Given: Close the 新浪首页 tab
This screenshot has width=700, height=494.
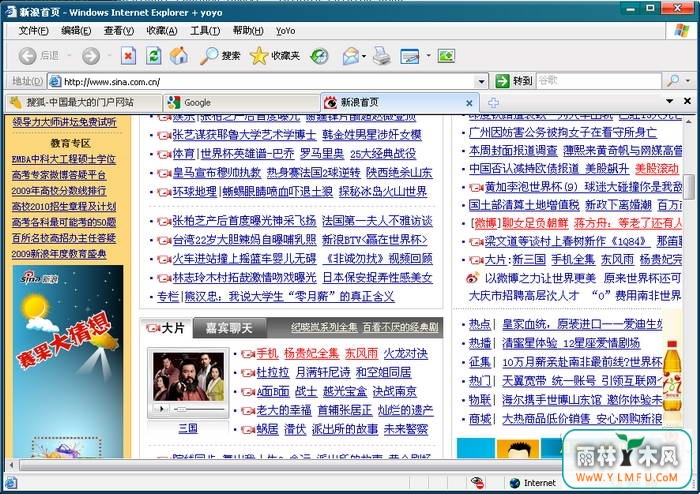Looking at the screenshot, I should click(469, 103).
